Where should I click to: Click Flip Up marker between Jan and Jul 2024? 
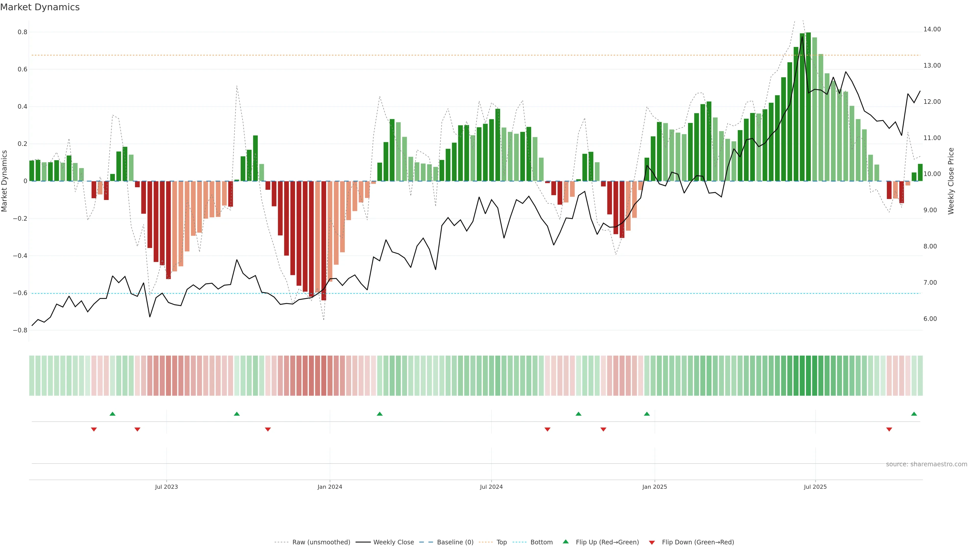[380, 414]
